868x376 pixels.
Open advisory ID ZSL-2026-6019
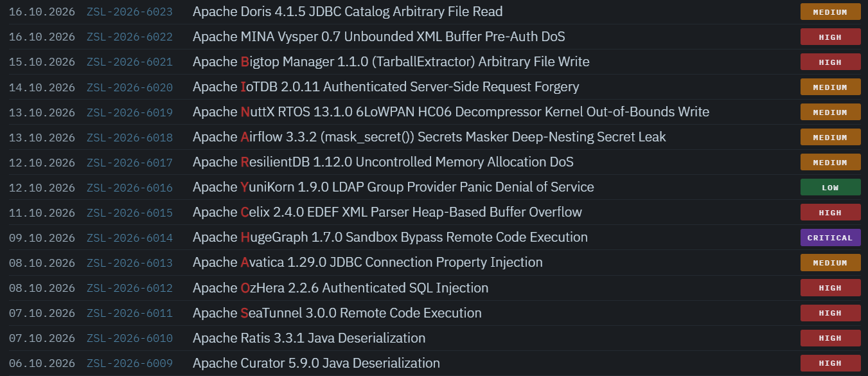130,112
